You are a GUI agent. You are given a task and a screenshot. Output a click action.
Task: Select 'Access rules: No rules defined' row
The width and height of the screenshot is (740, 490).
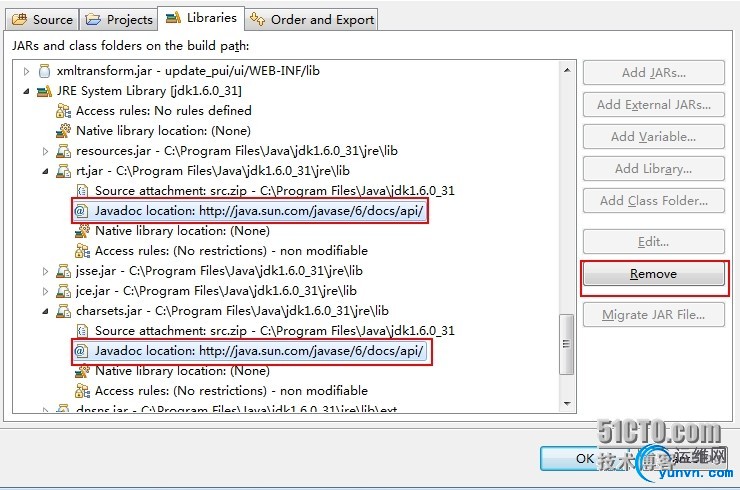pos(163,111)
